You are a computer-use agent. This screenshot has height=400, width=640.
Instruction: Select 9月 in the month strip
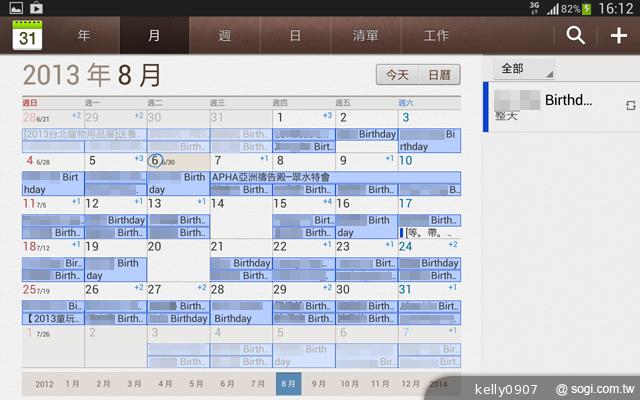[x=319, y=384]
